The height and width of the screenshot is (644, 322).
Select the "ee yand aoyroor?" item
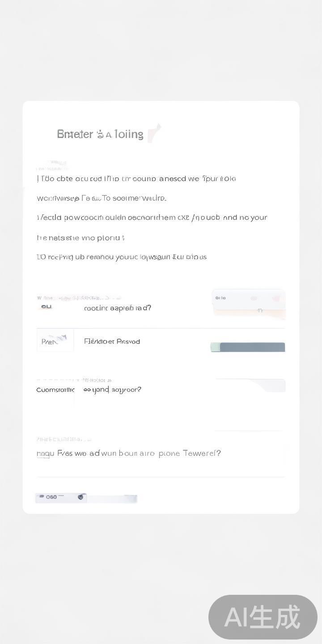[112, 390]
